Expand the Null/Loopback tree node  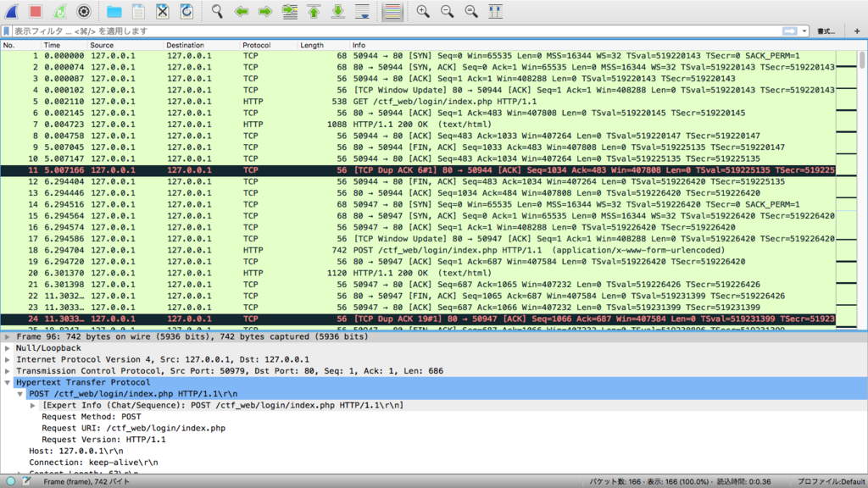[7, 348]
